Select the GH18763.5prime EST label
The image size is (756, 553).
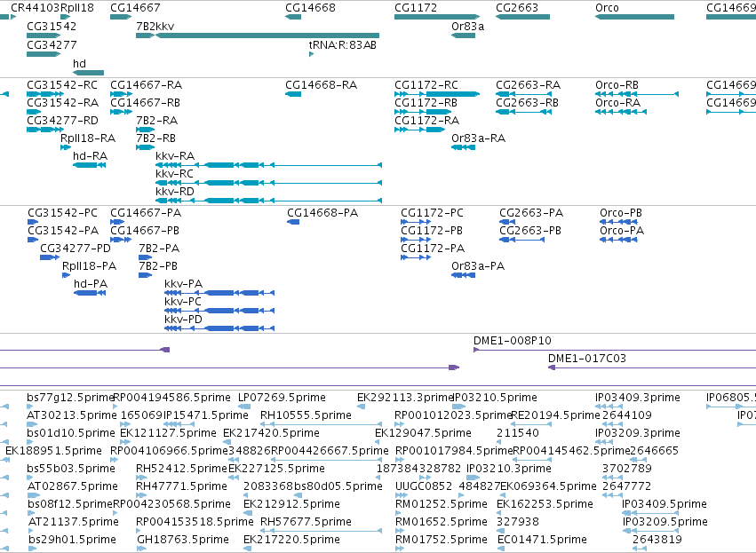[x=181, y=540]
